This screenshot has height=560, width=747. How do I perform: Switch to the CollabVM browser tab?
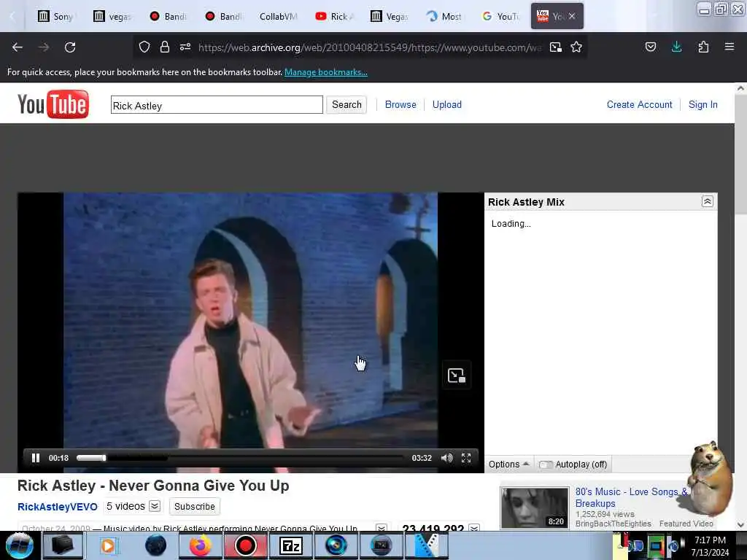[x=279, y=16]
